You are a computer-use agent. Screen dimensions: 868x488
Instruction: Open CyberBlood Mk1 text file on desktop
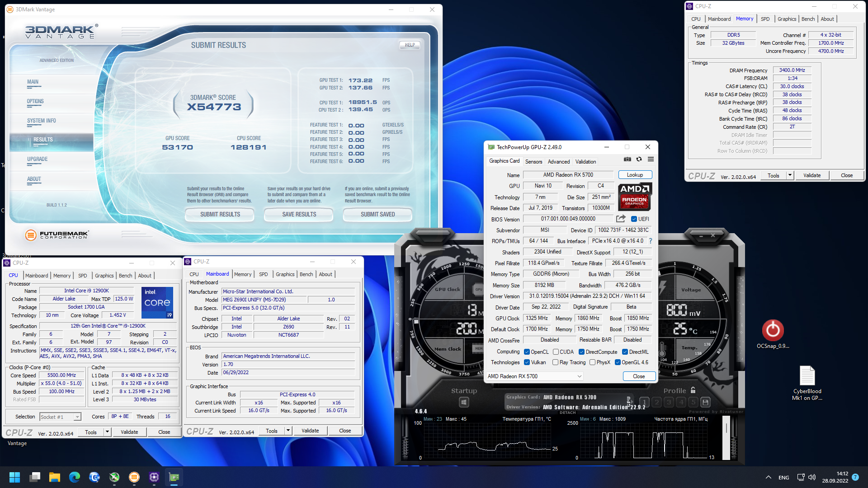(807, 383)
